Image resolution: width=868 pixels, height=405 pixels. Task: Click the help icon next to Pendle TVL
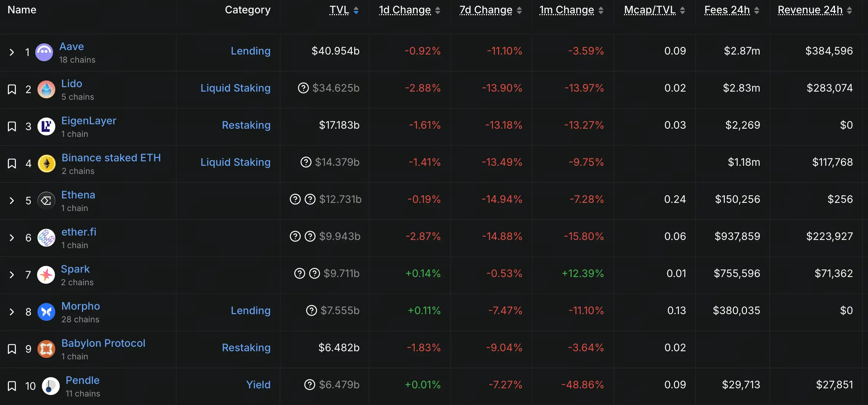[309, 385]
